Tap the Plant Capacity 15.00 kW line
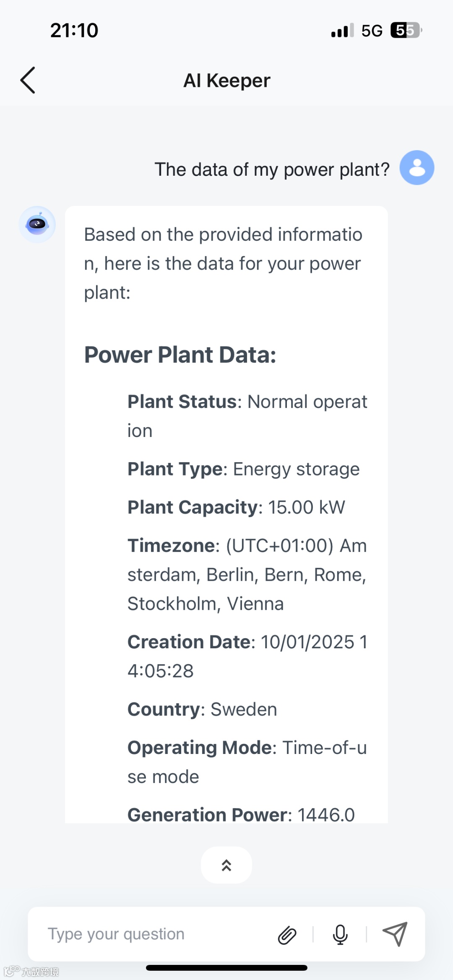The image size is (453, 980). point(236,507)
